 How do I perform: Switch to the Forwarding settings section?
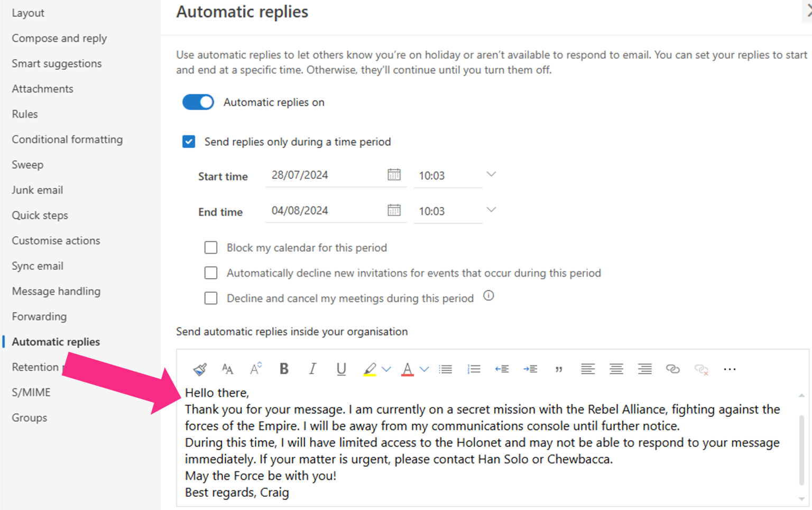click(39, 316)
